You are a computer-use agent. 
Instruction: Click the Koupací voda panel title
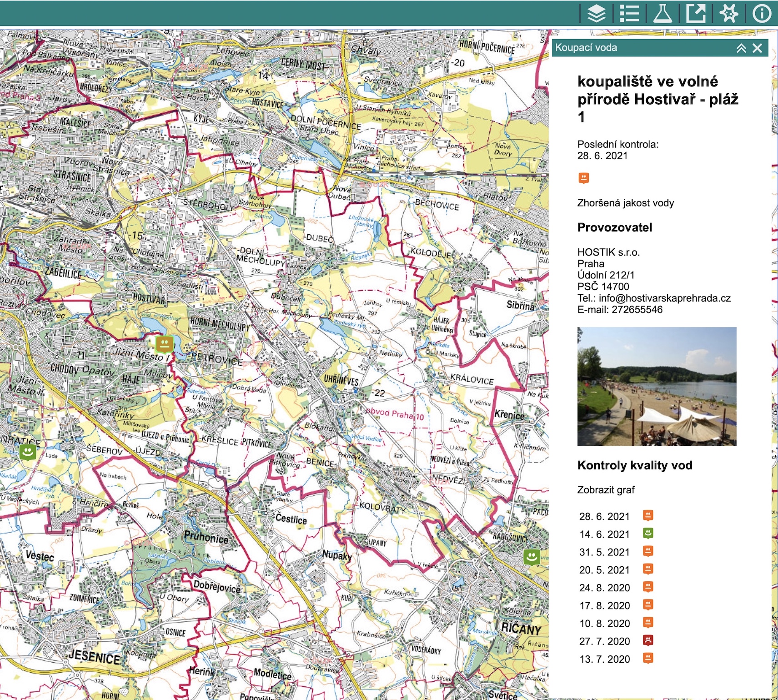[x=586, y=48]
